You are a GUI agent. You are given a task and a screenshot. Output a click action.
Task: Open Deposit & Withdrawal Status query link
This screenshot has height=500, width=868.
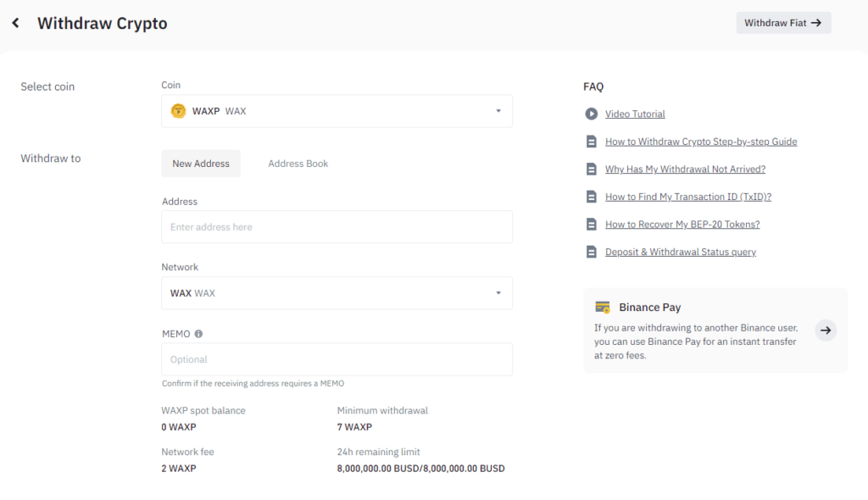681,252
